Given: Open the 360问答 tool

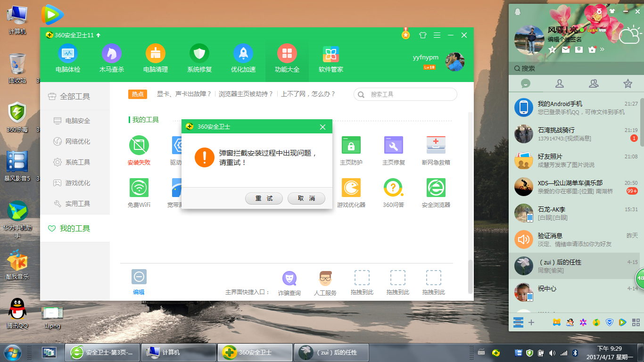Looking at the screenshot, I should click(x=394, y=193).
